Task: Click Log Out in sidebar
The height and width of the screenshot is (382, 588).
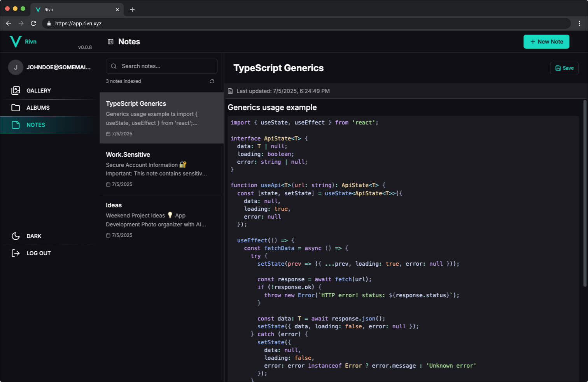Action: (x=49, y=253)
